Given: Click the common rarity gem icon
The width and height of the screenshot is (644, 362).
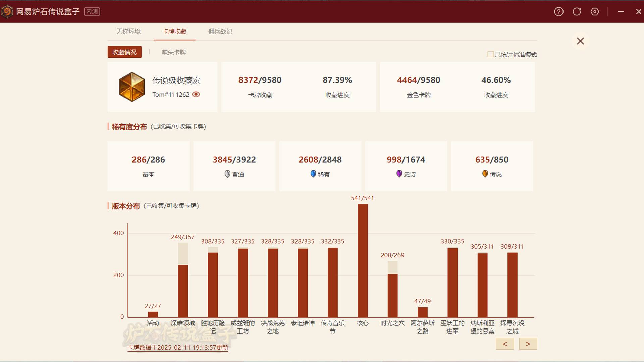Looking at the screenshot, I should [227, 174].
